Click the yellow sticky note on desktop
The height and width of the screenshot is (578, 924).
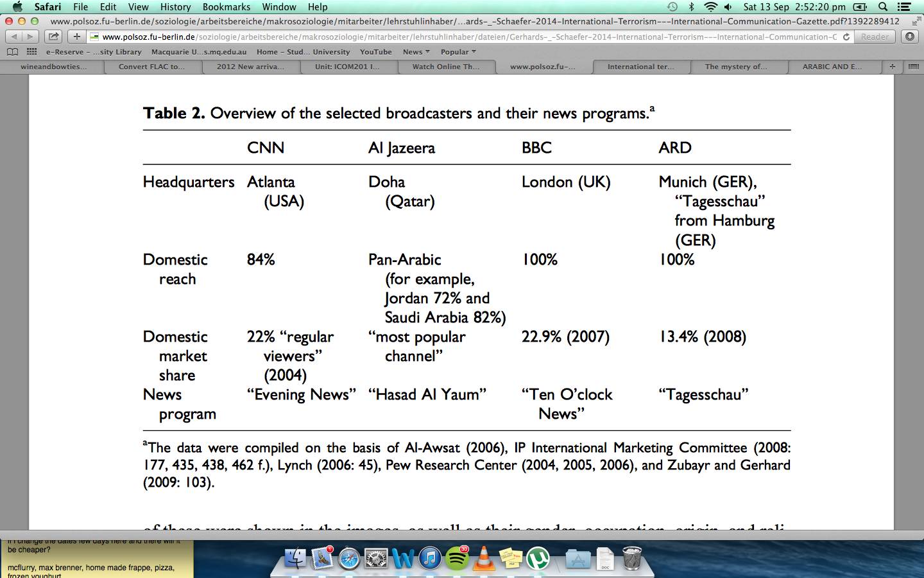click(x=96, y=558)
